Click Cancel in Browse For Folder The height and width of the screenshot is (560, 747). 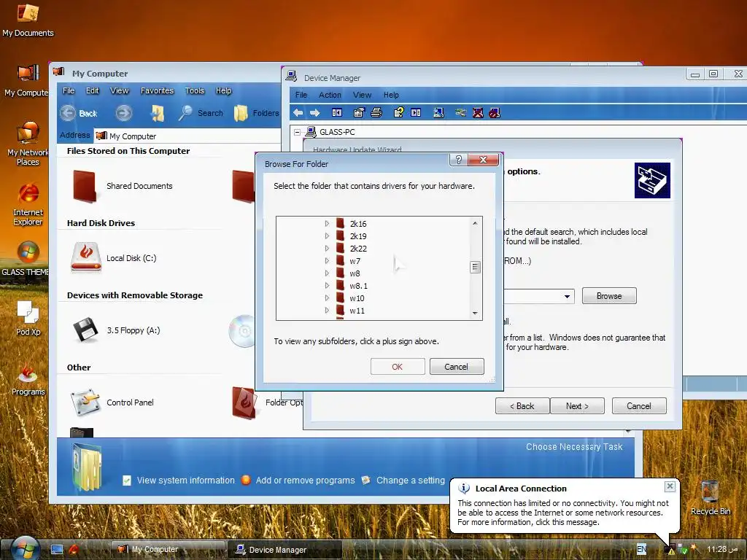[457, 367]
